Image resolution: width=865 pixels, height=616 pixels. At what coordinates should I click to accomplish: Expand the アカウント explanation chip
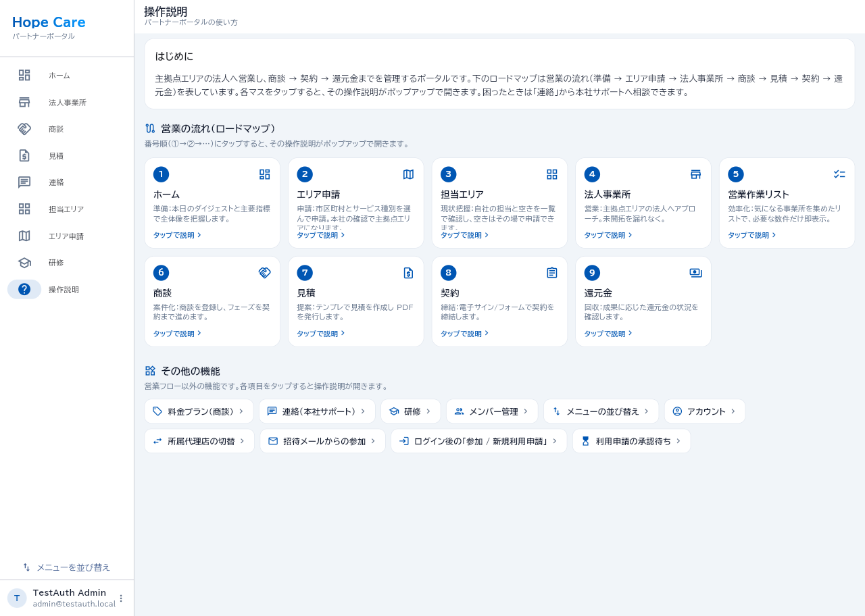tap(705, 411)
